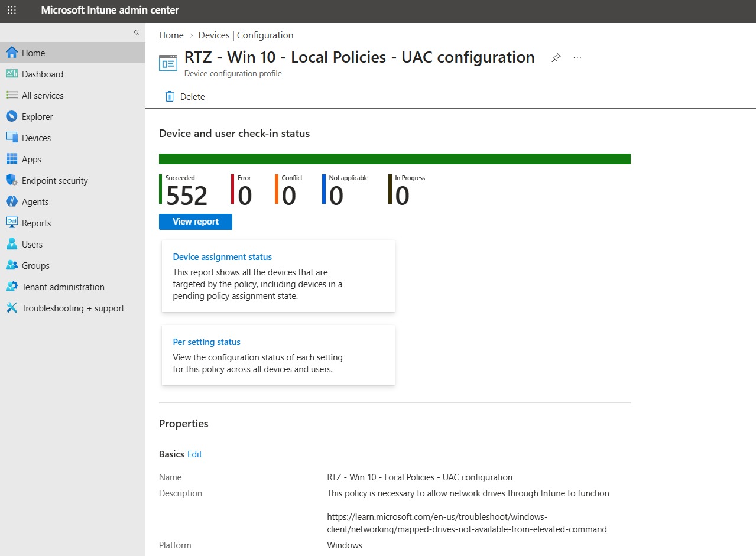Click the In Progress count value
This screenshot has width=756, height=556.
(x=402, y=196)
